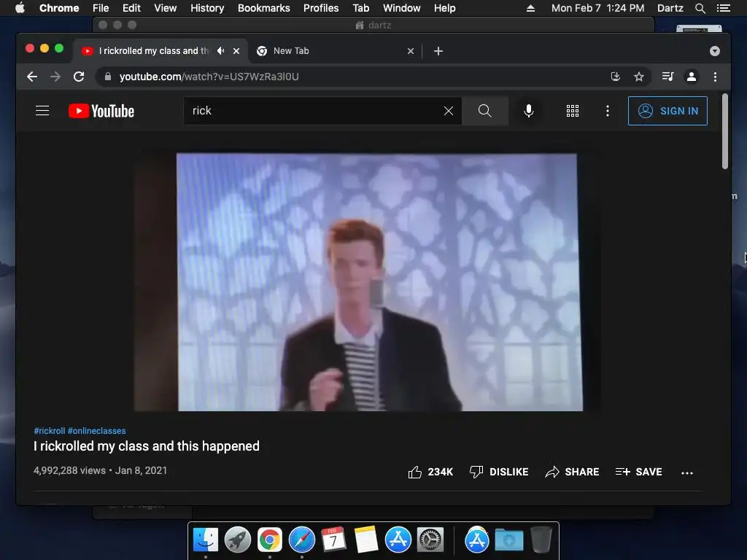The image size is (747, 560).
Task: Click the page vertical scrollbar
Action: pos(725,131)
